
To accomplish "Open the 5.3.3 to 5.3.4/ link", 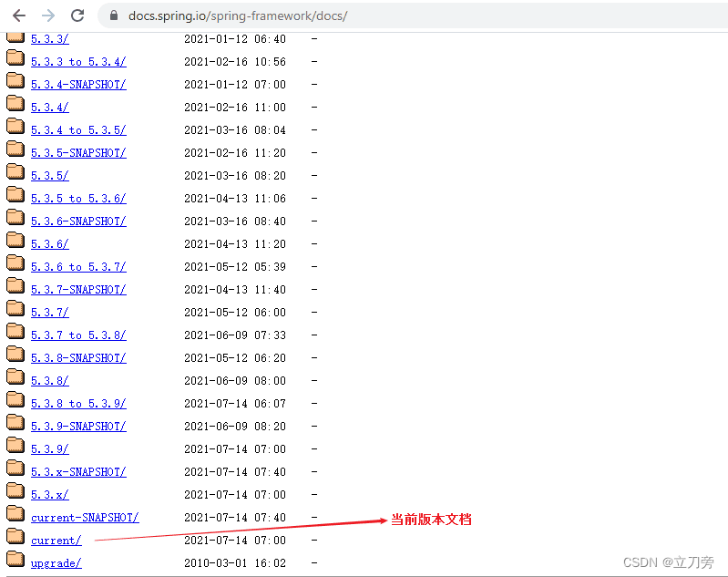I will click(x=78, y=62).
